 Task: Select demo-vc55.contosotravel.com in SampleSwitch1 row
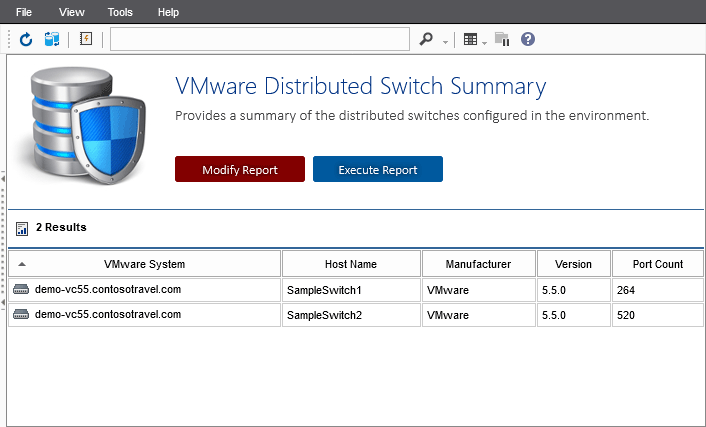coord(108,289)
